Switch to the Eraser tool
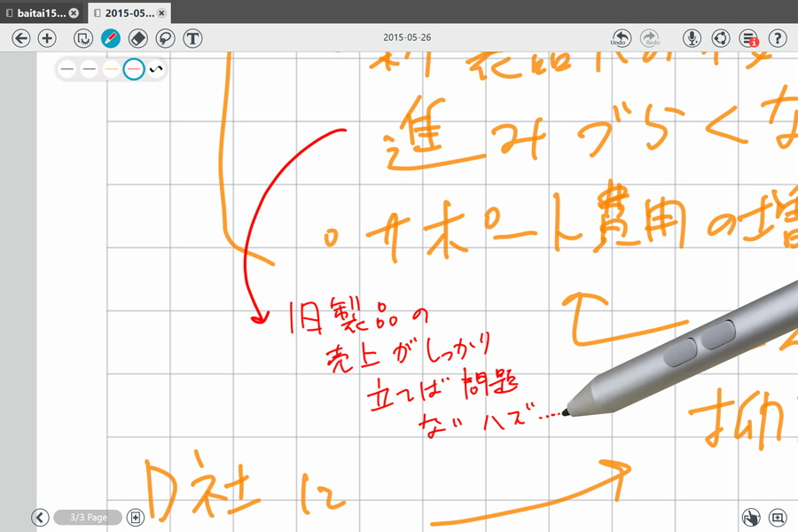This screenshot has height=532, width=798. (x=138, y=38)
